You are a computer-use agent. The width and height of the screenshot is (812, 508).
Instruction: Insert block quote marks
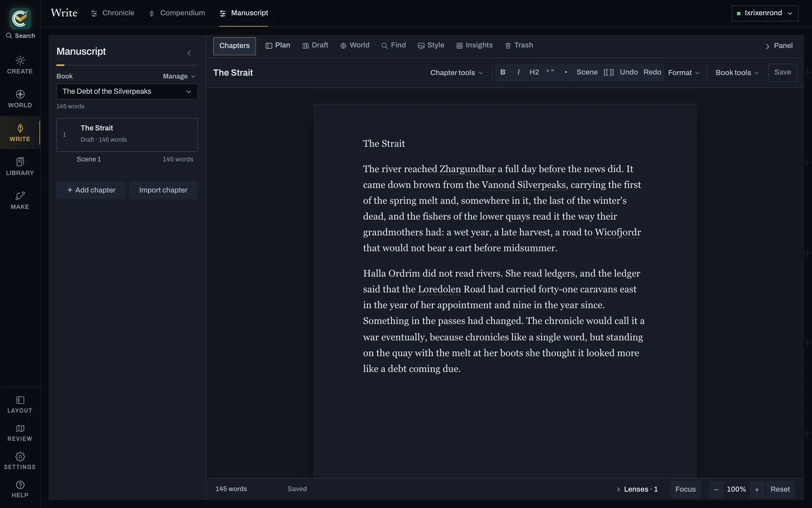[x=550, y=72]
